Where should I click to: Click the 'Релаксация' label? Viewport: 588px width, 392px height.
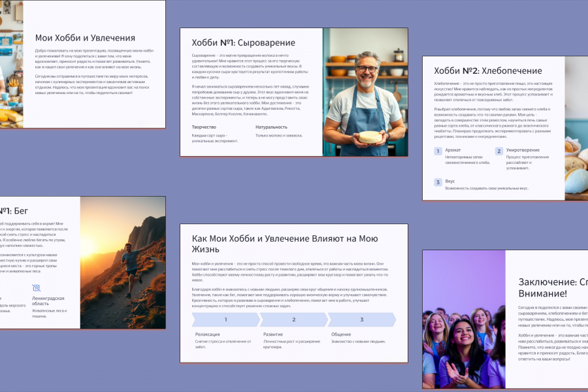tap(207, 335)
